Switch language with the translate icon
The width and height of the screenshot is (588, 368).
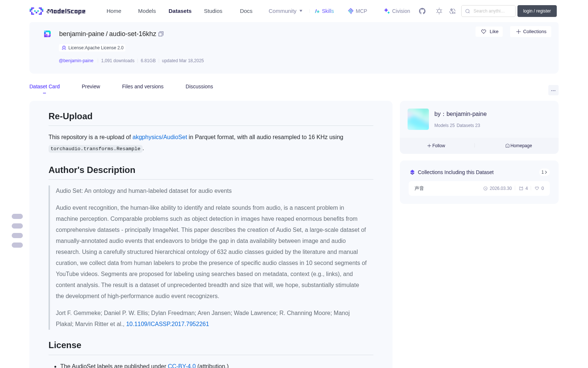(x=452, y=11)
